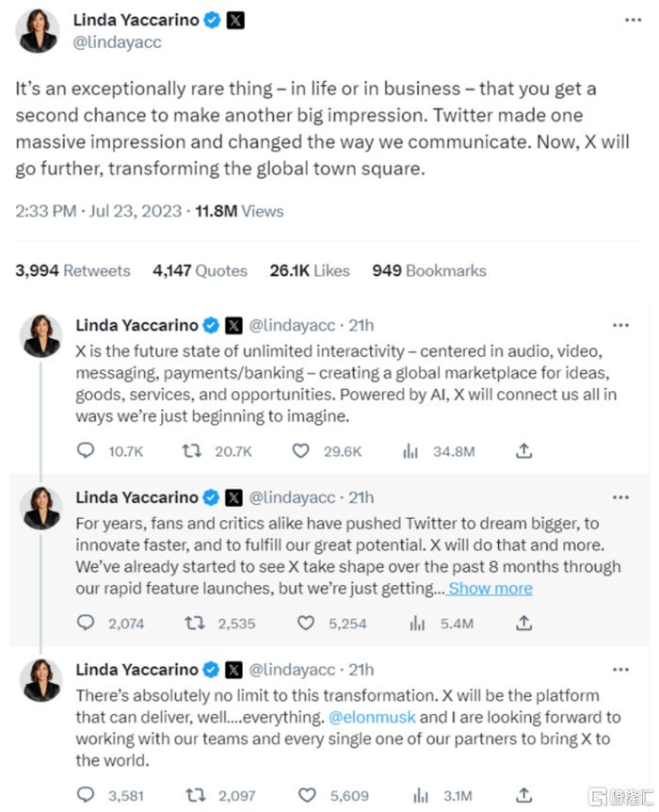659x812 pixels.
Task: Open Linda Yaccarino's top profile picture
Action: click(38, 31)
